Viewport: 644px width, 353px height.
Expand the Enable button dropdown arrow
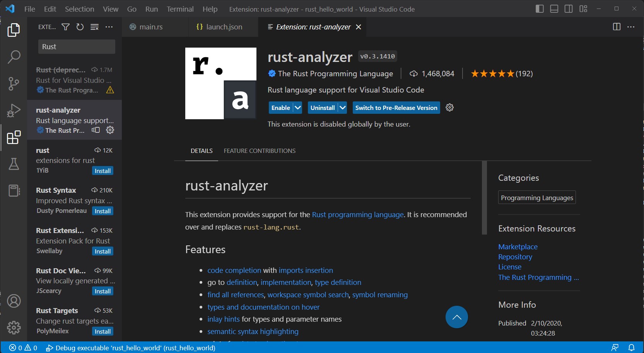pos(298,108)
